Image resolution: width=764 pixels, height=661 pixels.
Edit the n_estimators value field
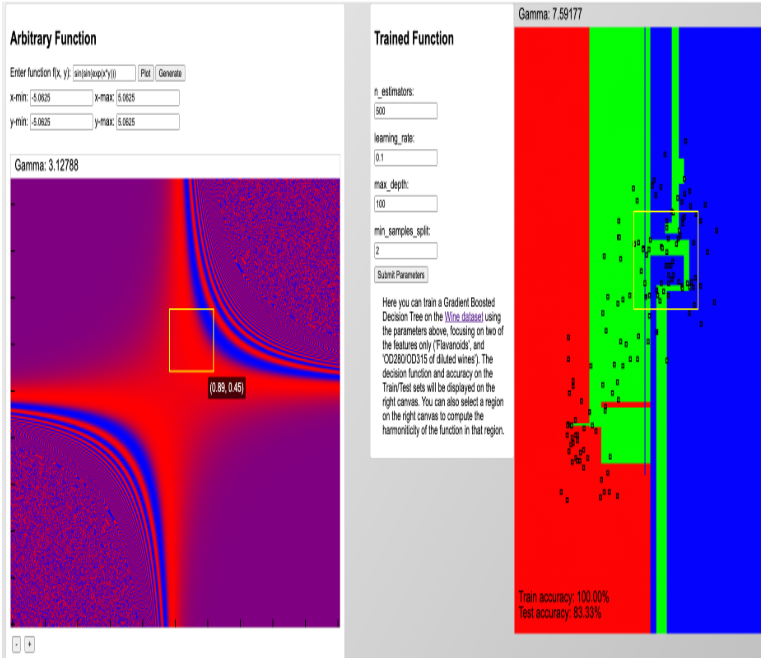[x=405, y=111]
